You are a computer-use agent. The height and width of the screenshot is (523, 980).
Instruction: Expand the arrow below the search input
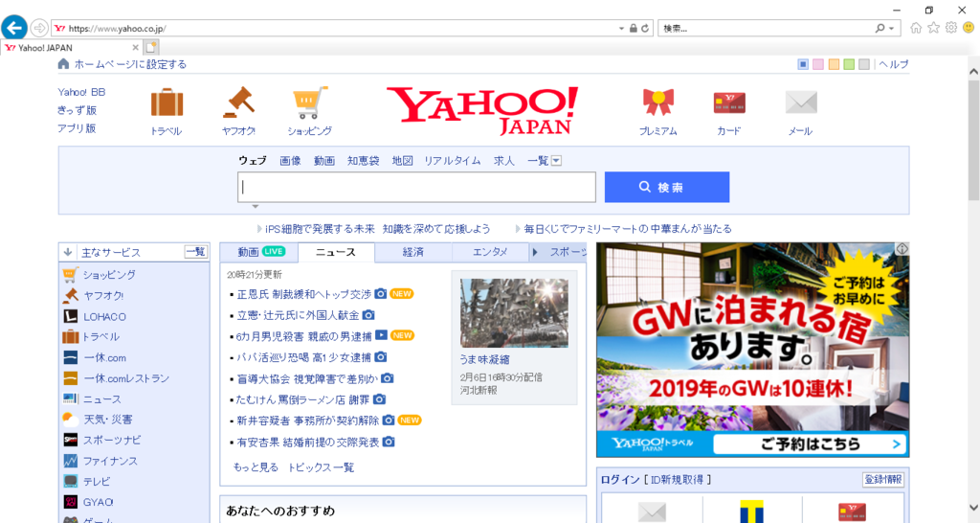pos(255,207)
